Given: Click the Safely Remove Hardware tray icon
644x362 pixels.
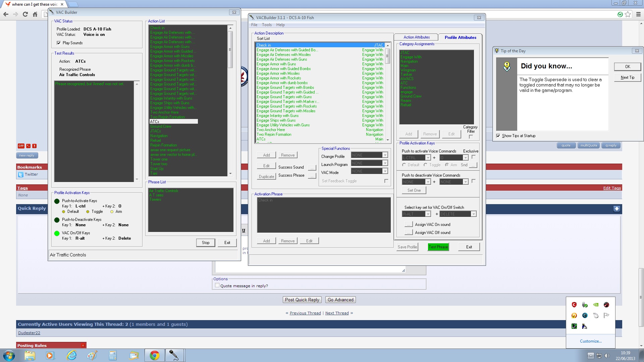Looking at the screenshot, I should [585, 305].
